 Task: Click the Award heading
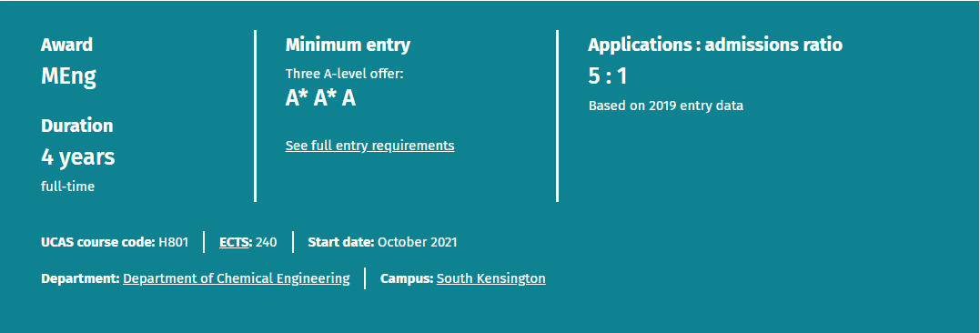[x=66, y=45]
